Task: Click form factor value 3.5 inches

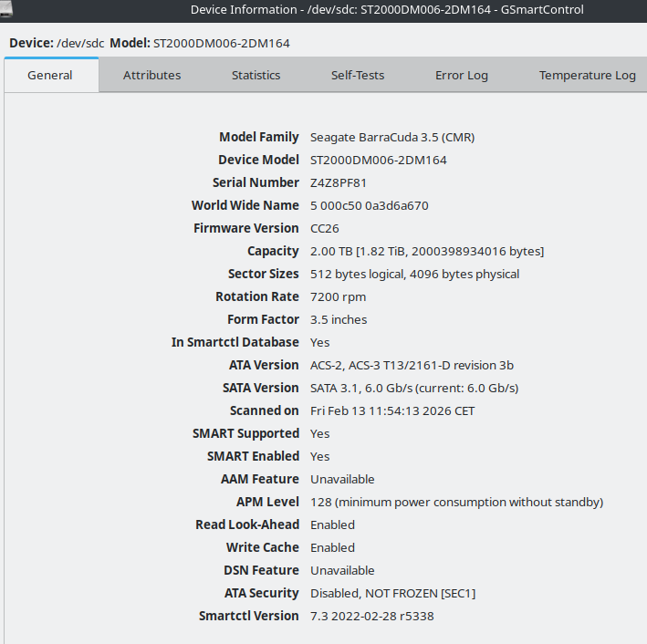Action: coord(339,320)
